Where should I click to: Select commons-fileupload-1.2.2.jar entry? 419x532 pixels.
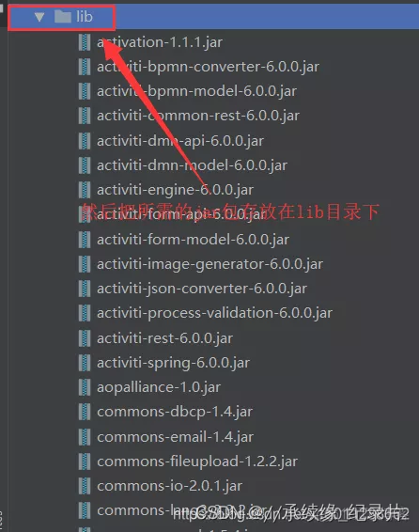click(x=197, y=462)
